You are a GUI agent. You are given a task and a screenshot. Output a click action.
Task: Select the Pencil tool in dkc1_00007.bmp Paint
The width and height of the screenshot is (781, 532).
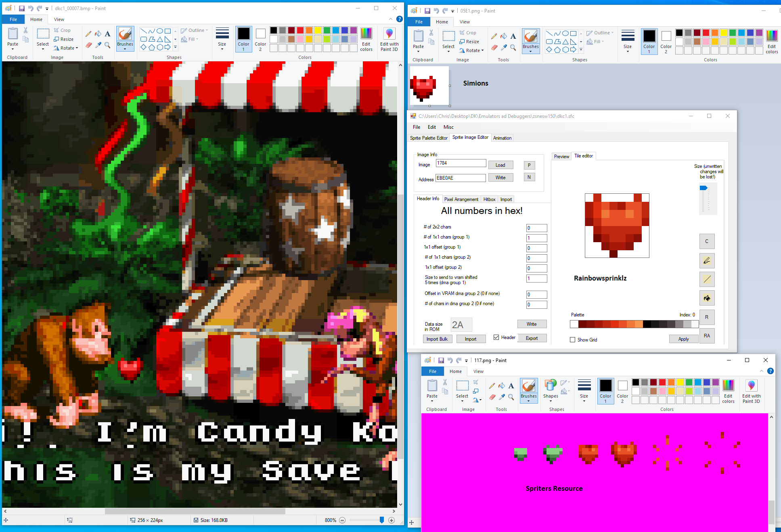pos(88,34)
